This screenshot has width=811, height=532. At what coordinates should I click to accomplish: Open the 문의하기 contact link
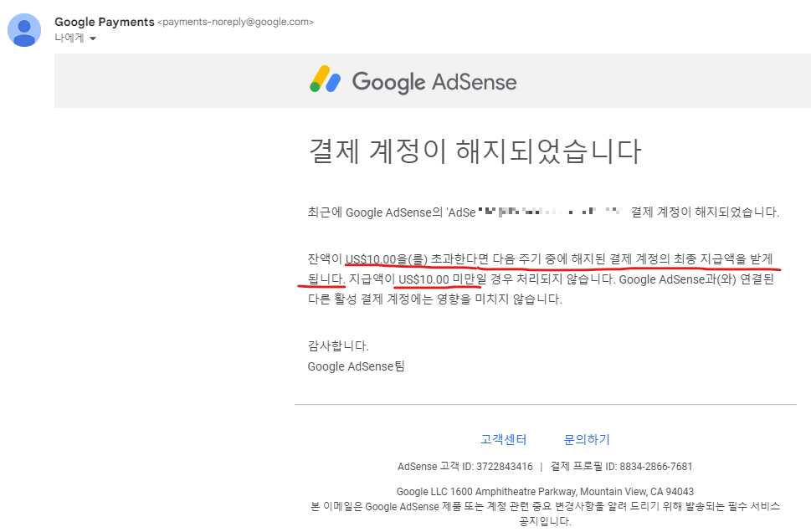[x=586, y=439]
